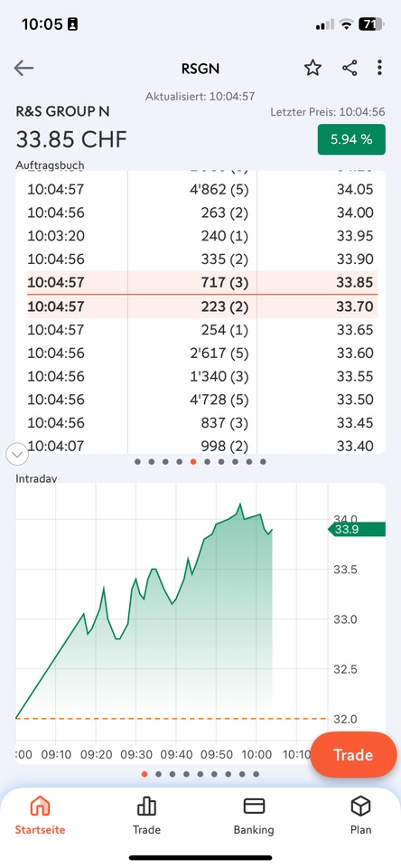Tap the green 33.9 price marker on chart
This screenshot has width=401, height=868.
[x=357, y=529]
